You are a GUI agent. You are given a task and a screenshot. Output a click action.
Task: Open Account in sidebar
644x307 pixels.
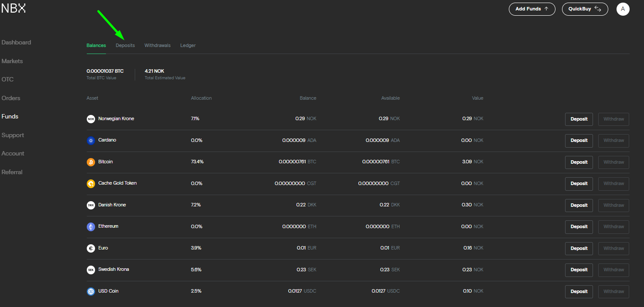[x=13, y=153]
